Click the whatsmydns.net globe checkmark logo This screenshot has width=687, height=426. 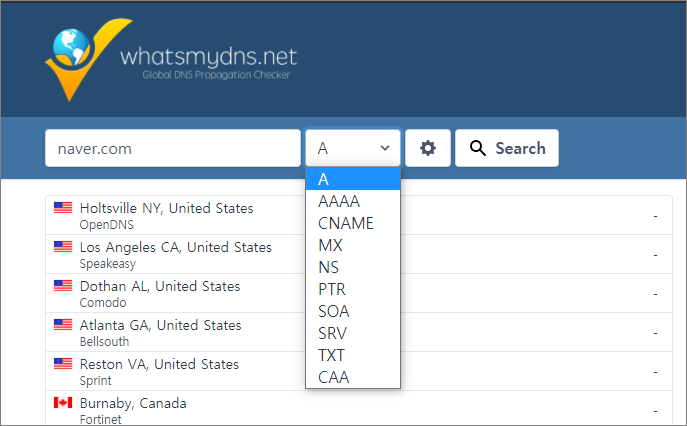pyautogui.click(x=88, y=59)
